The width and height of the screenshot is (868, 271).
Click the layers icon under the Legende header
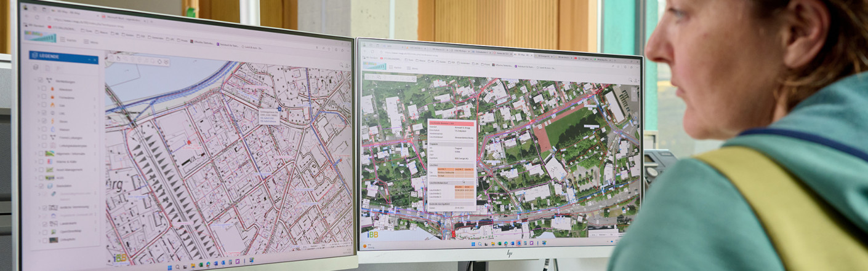coord(36,68)
